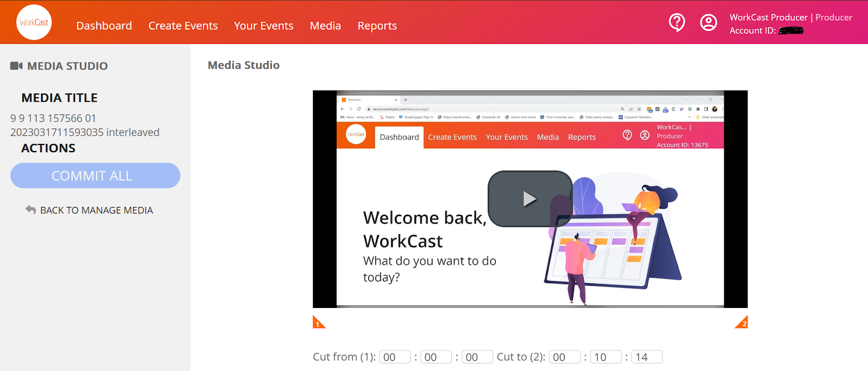
Task: Open the user account profile icon
Action: (709, 22)
